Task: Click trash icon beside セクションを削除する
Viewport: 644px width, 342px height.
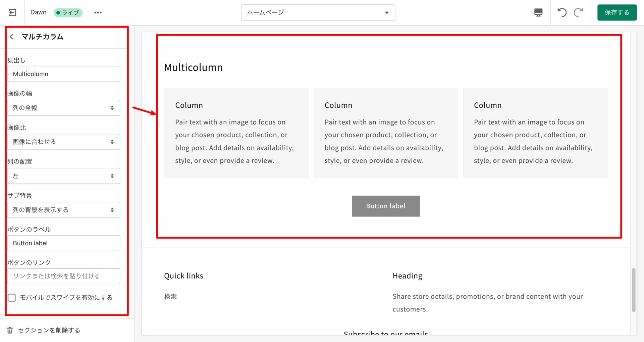Action: click(x=10, y=330)
